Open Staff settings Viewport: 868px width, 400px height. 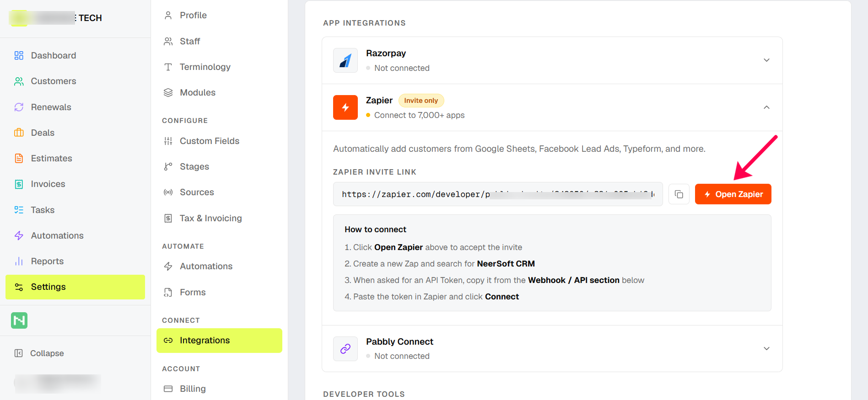tap(219, 42)
